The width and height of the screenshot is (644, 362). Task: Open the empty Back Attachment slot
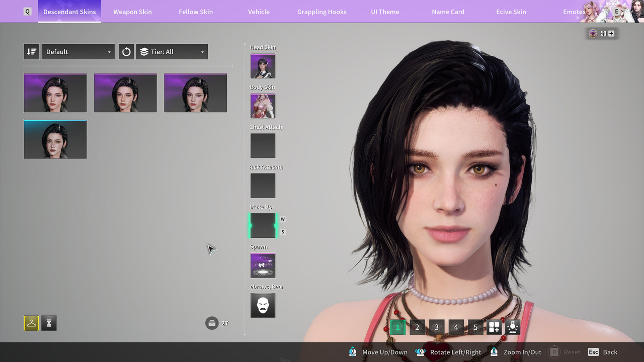(263, 186)
